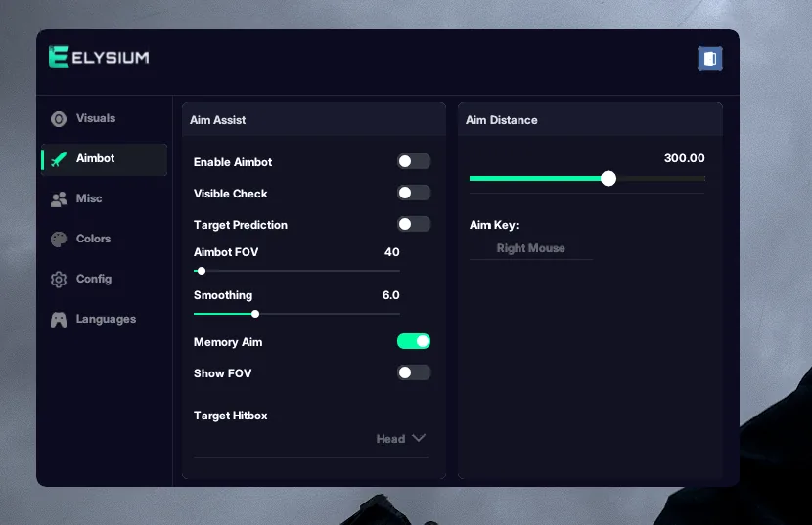The height and width of the screenshot is (525, 812).
Task: Click the Elysium logo icon
Action: (x=59, y=57)
